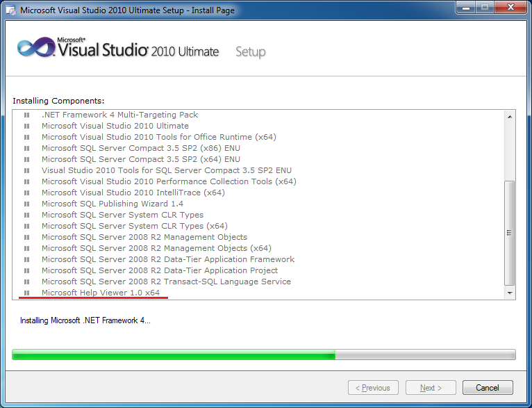Click the installation progress bar
The width and height of the screenshot is (532, 408).
pyautogui.click(x=264, y=354)
